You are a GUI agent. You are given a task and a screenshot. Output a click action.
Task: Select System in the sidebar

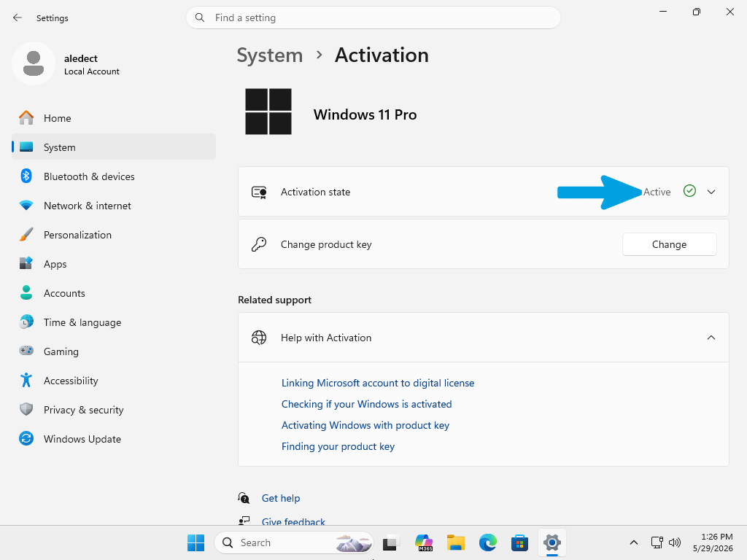tap(113, 147)
